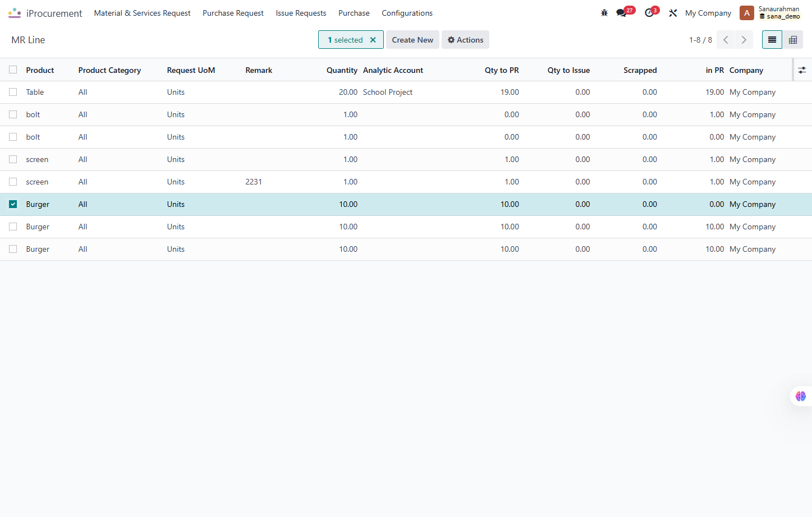Click the user avatar letter A
Screen dimensions: 812x517
coord(747,13)
